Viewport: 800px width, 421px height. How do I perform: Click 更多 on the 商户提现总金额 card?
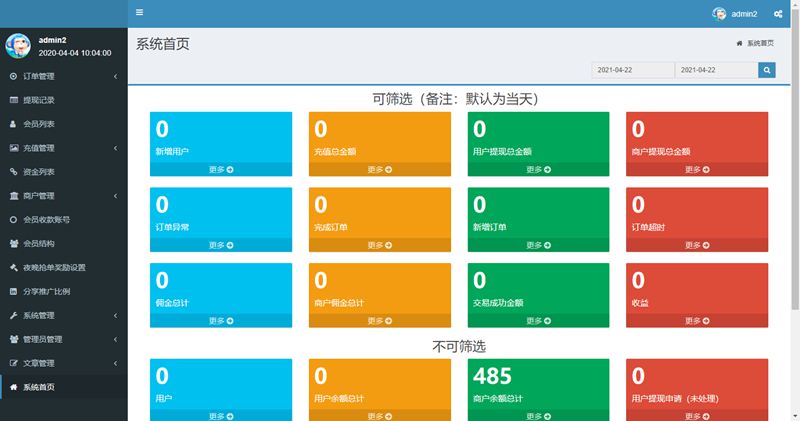[697, 170]
